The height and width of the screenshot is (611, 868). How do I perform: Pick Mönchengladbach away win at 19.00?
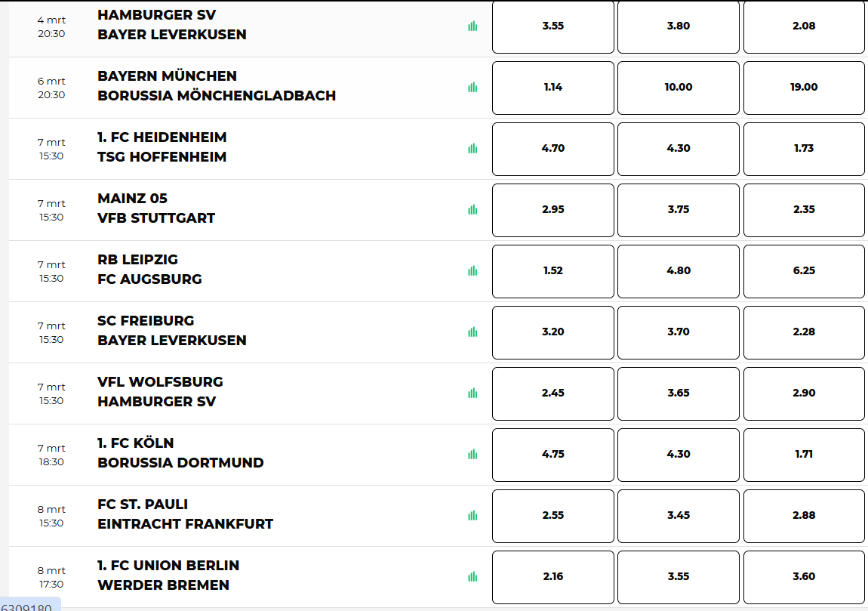pyautogui.click(x=804, y=88)
